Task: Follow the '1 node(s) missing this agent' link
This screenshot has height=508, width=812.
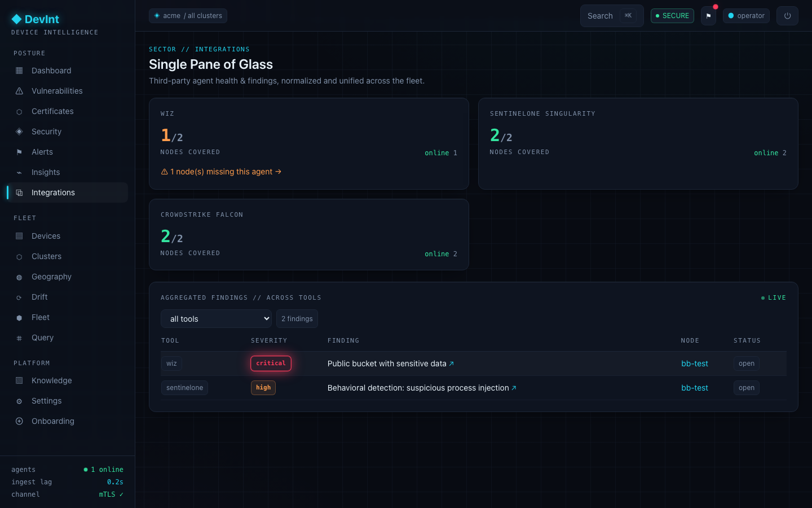Action: click(221, 172)
